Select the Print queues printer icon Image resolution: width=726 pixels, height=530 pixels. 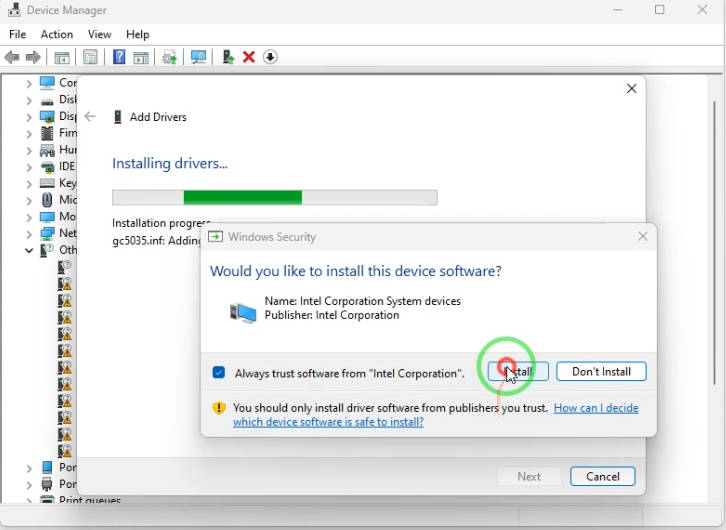pos(47,500)
